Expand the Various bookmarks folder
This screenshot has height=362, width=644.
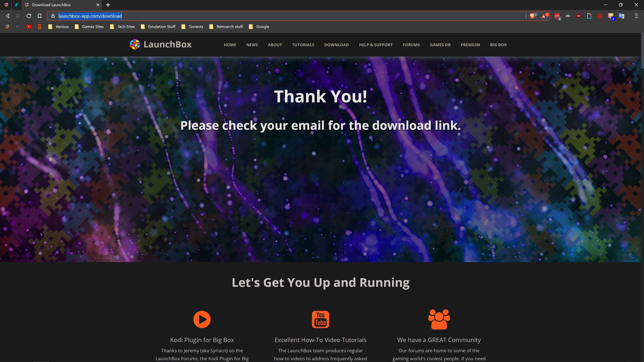[x=58, y=26]
